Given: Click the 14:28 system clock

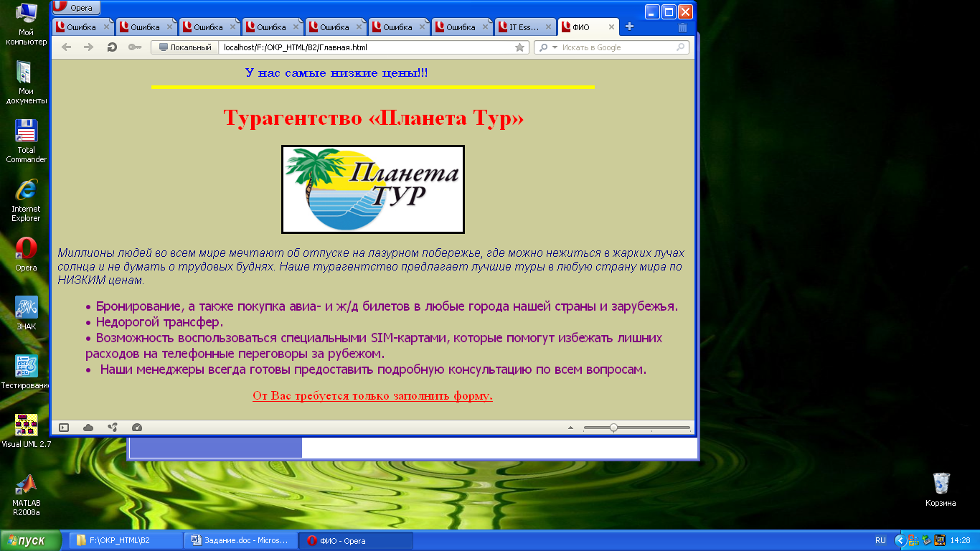Looking at the screenshot, I should (x=960, y=540).
